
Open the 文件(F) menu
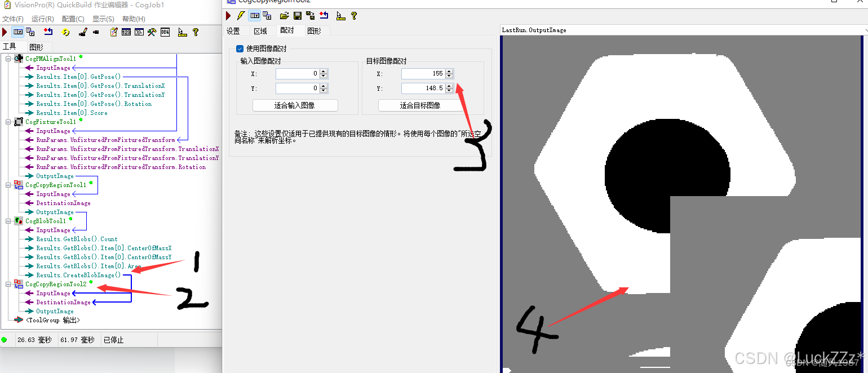pos(13,19)
